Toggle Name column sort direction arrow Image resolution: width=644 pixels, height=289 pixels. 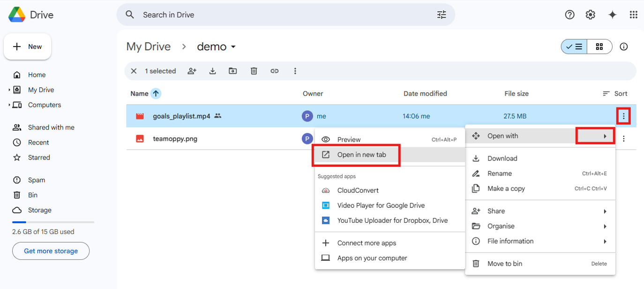pos(156,94)
